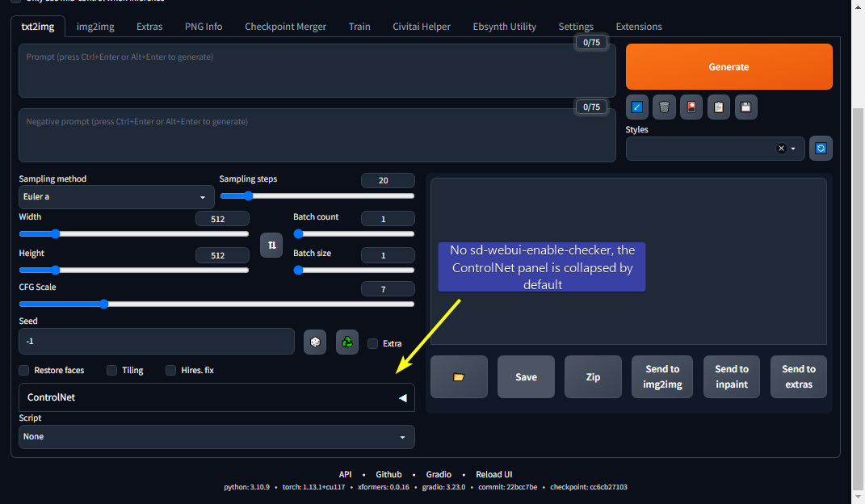The height and width of the screenshot is (504, 865).
Task: Open the Script dropdown set to None
Action: point(216,436)
